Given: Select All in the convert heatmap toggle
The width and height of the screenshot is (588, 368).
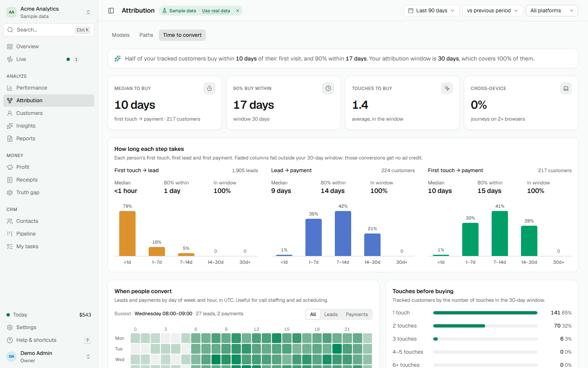Looking at the screenshot, I should (313, 314).
